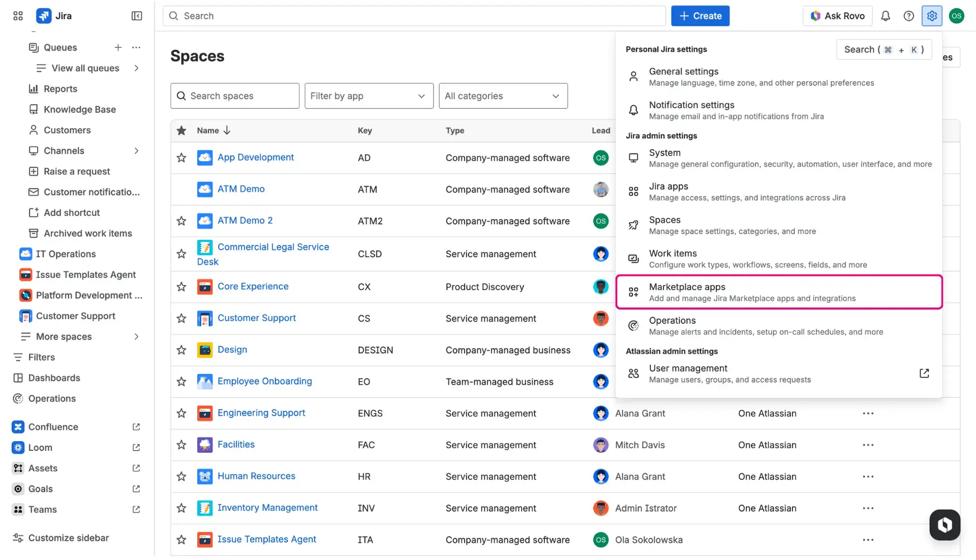Viewport: 976px width, 560px height.
Task: Click the Create button
Action: [700, 16]
